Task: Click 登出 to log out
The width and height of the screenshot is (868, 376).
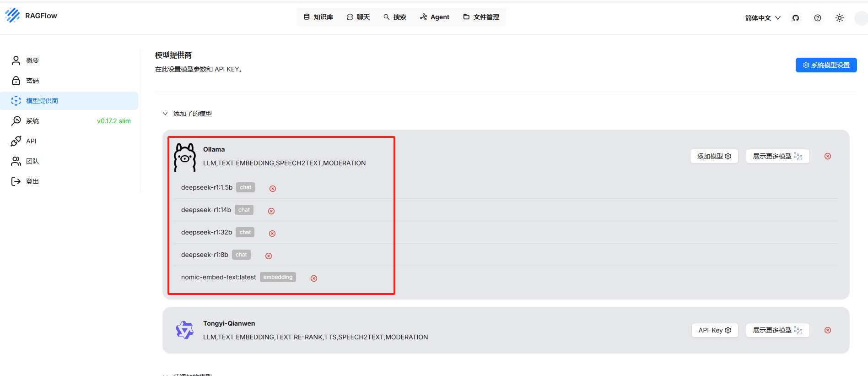Action: 69,181
